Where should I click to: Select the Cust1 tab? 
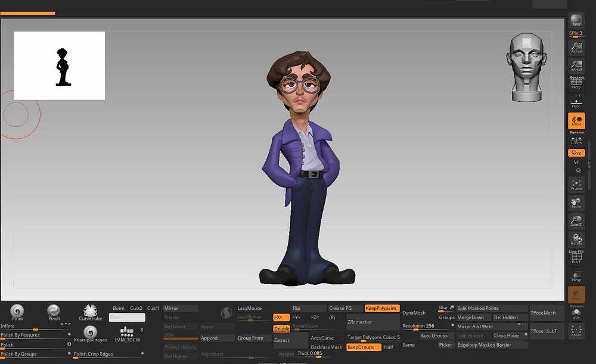tap(153, 308)
